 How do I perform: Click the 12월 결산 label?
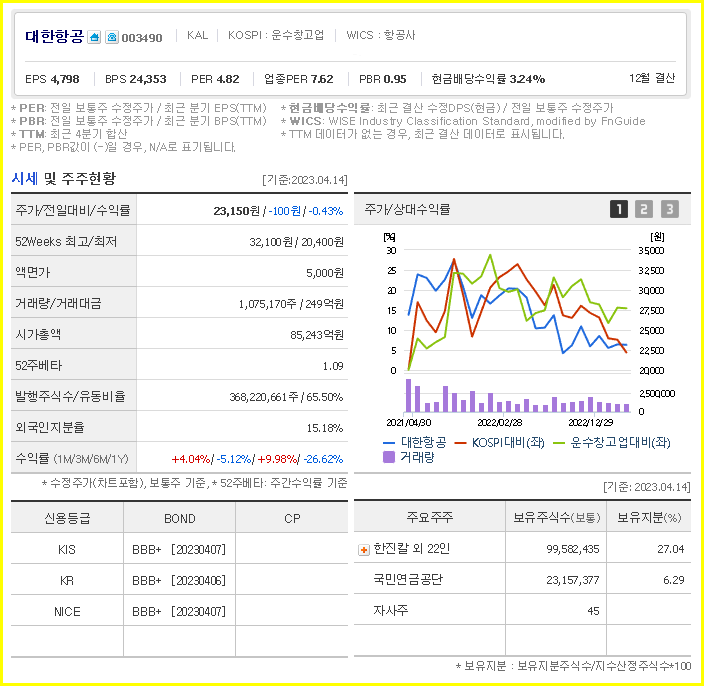652,78
